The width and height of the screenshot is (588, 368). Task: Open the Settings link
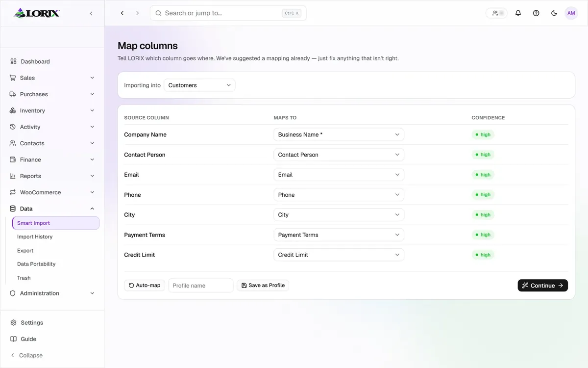point(32,322)
